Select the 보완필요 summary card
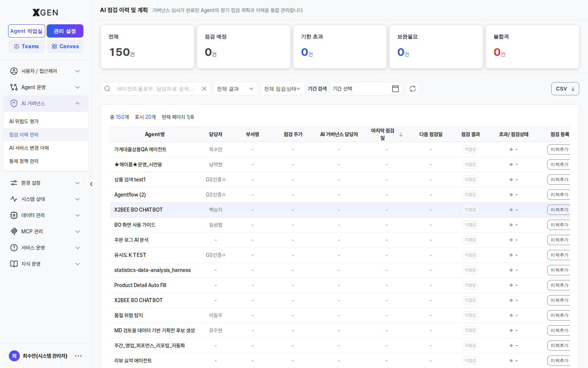Viewport: 588px width, 368px height. (436, 47)
